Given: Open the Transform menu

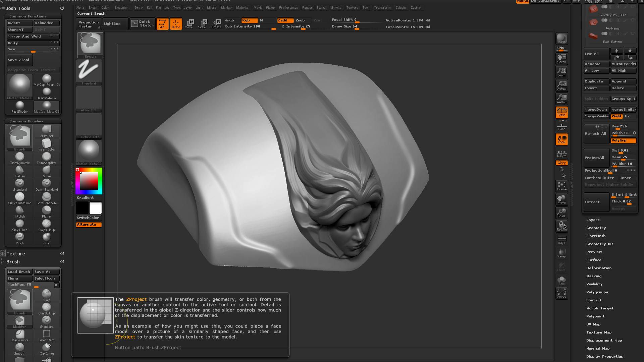Looking at the screenshot, I should [x=382, y=8].
